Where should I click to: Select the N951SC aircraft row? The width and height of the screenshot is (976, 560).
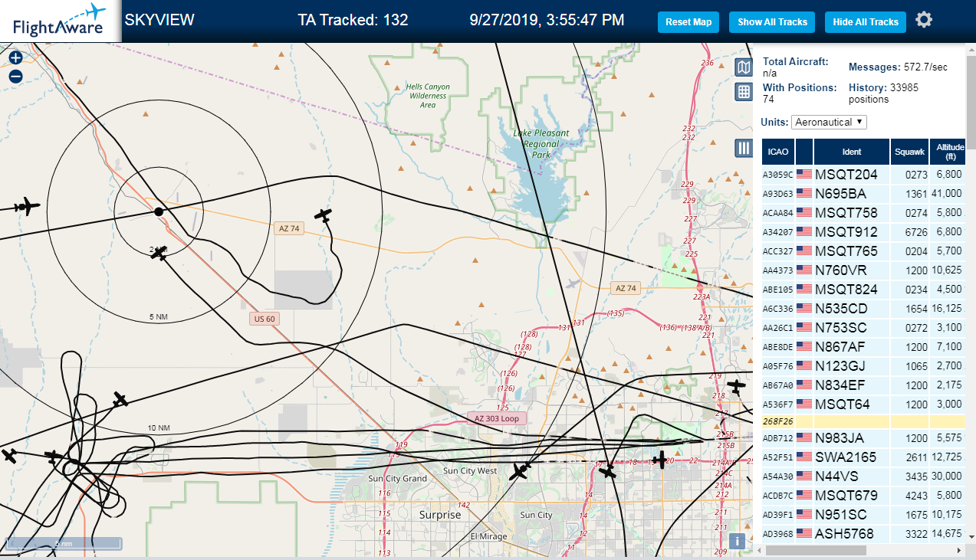(x=864, y=514)
